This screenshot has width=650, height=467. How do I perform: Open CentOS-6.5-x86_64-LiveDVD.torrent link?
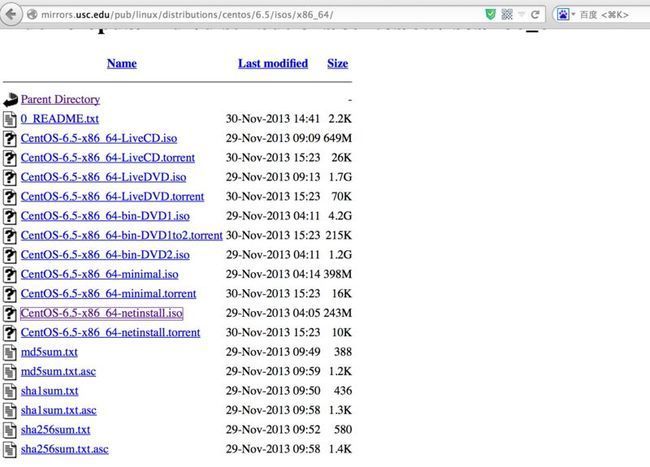(112, 196)
